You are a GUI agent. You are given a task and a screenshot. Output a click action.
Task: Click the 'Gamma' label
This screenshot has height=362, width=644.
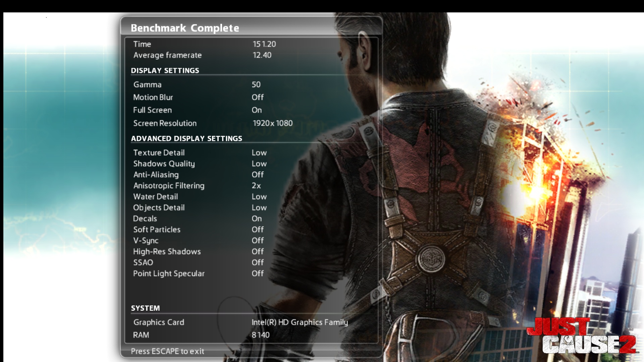point(147,84)
